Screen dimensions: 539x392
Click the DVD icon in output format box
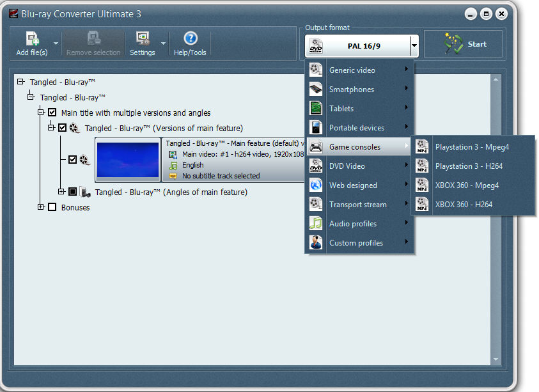pos(316,46)
